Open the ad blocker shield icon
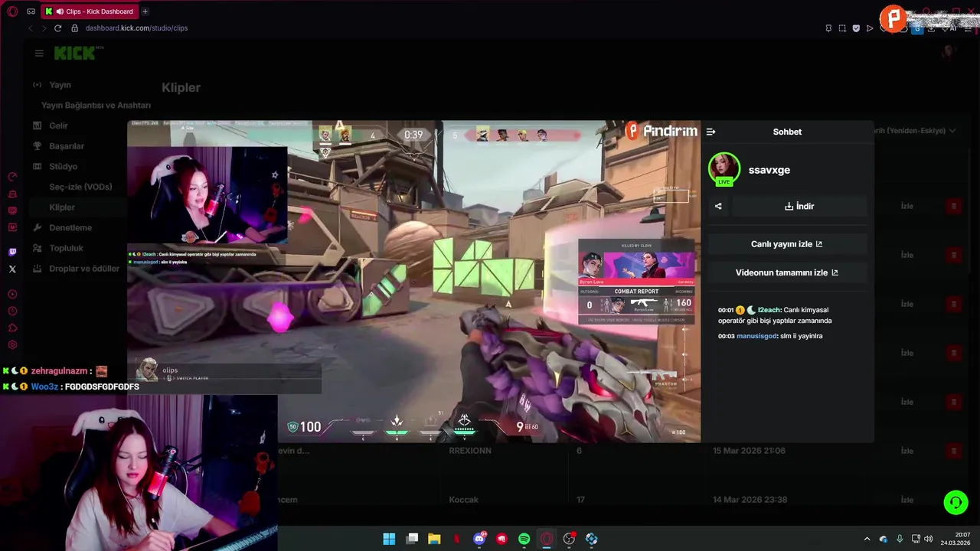The height and width of the screenshot is (551, 980). [856, 28]
